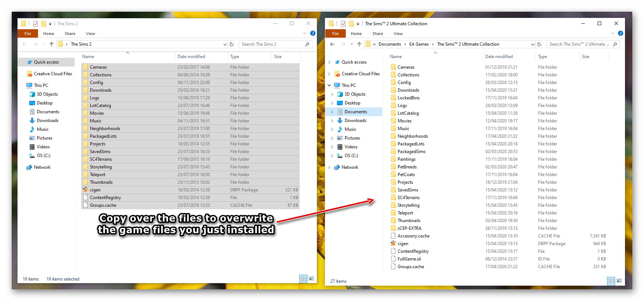This screenshot has width=644, height=301.
Task: Switch to large icons view in The Sims 2 window
Action: coord(311,279)
